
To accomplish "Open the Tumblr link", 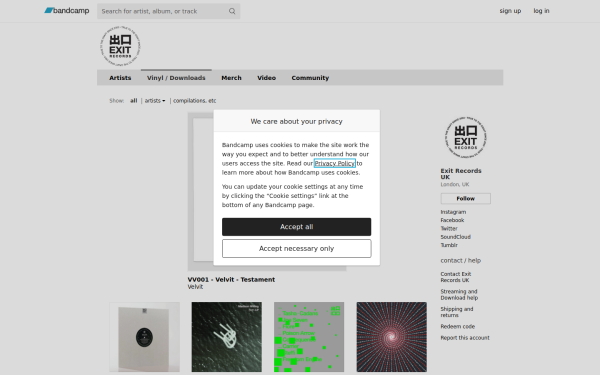I will (x=449, y=245).
